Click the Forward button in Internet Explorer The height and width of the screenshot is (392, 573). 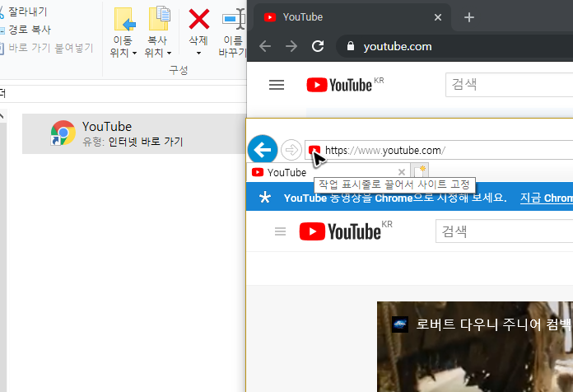pyautogui.click(x=291, y=150)
